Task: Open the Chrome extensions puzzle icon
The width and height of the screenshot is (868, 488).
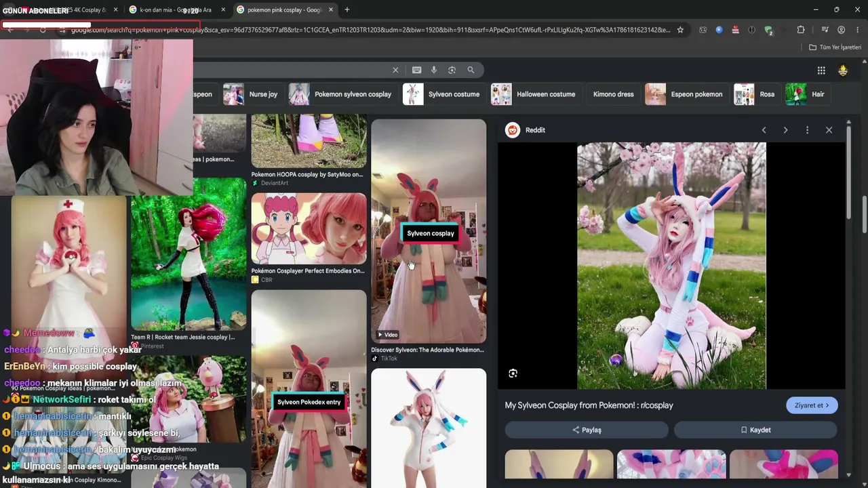Action: tap(801, 30)
